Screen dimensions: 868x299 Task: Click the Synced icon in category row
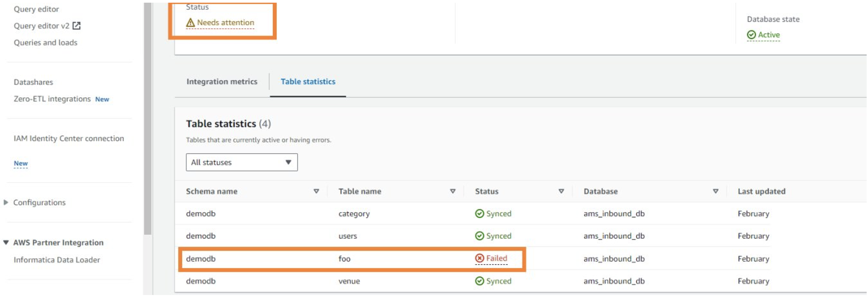[x=479, y=214]
